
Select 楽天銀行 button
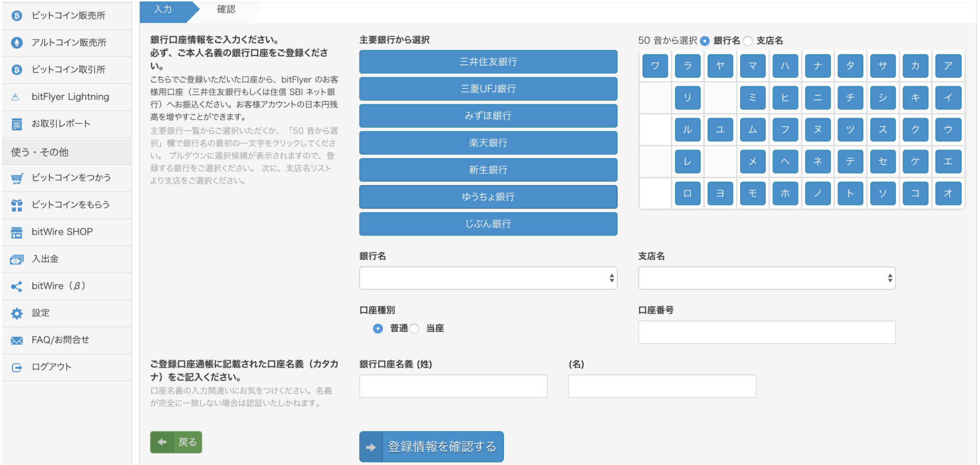coord(488,143)
